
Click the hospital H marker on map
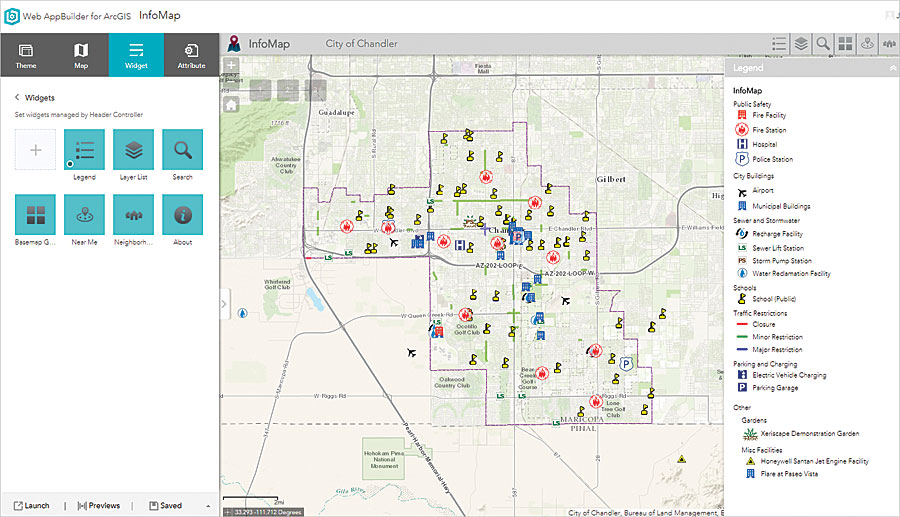point(459,245)
